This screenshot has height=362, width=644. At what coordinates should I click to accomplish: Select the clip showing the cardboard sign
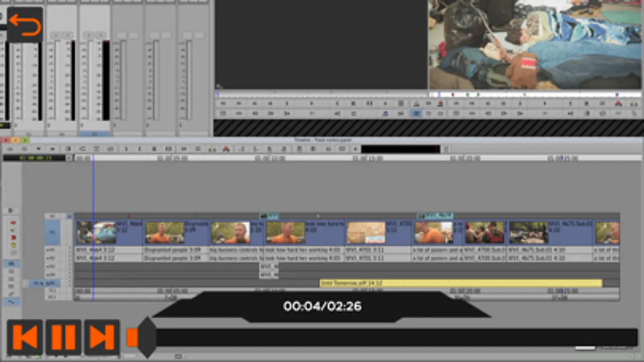[x=379, y=232]
